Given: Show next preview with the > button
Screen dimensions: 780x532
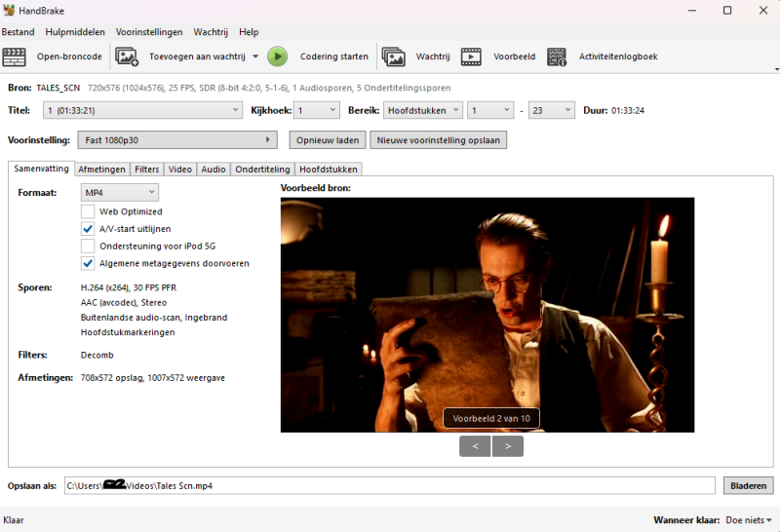Looking at the screenshot, I should click(x=508, y=446).
